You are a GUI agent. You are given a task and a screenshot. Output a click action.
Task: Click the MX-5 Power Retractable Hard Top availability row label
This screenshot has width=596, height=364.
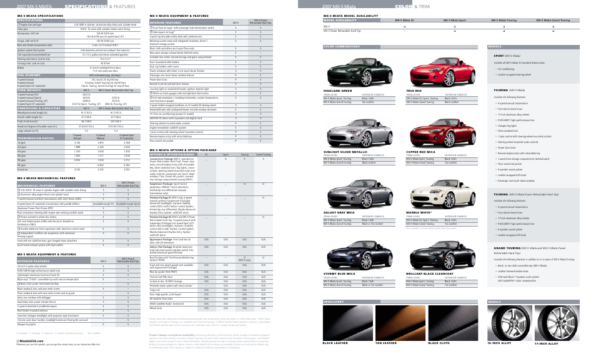[342, 31]
